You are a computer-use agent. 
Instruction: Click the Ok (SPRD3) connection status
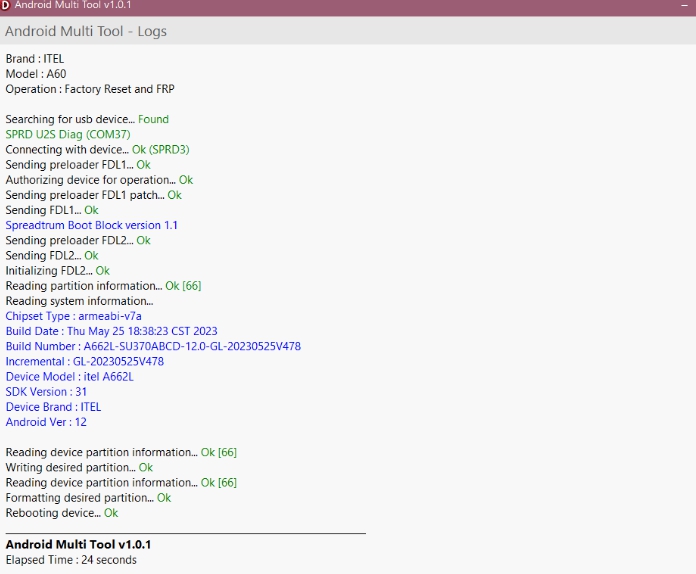(160, 149)
